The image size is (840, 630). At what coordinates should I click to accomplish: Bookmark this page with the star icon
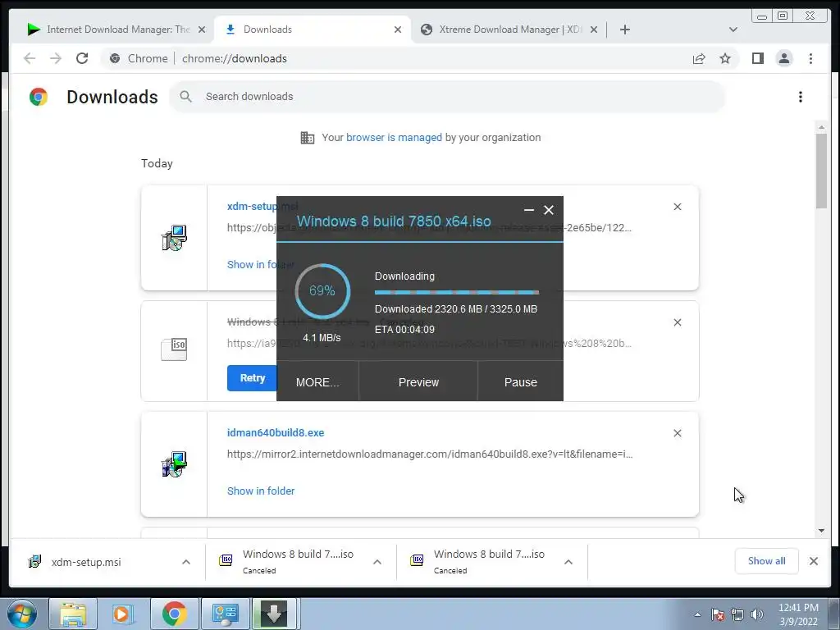(725, 58)
